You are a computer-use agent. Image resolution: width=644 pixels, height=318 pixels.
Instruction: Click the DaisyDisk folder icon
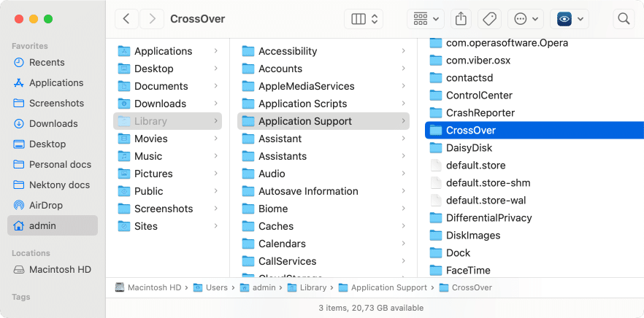pos(435,148)
